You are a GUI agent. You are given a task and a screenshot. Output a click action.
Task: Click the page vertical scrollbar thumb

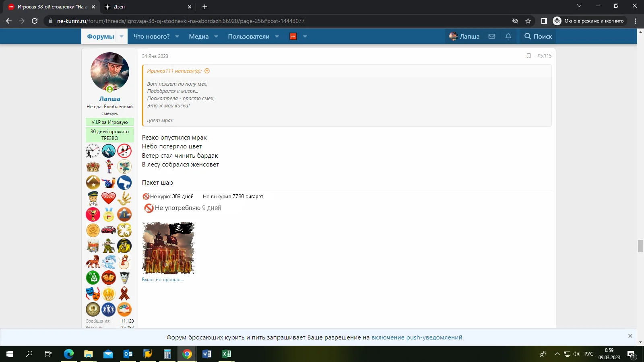pyautogui.click(x=640, y=246)
